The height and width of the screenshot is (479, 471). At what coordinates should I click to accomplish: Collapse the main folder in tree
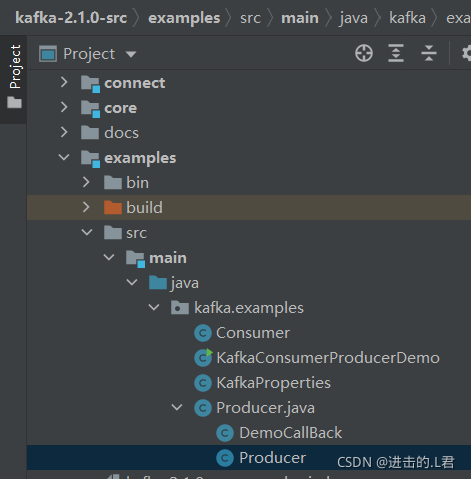point(109,257)
